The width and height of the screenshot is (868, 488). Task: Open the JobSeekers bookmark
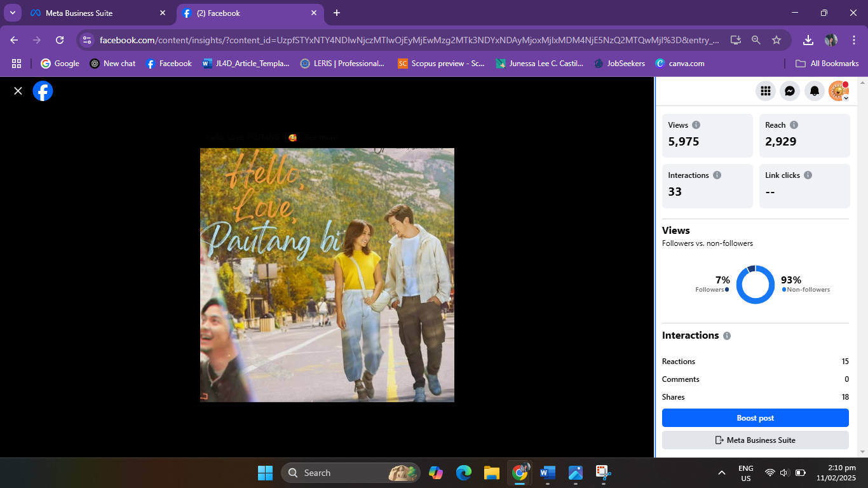coord(620,64)
